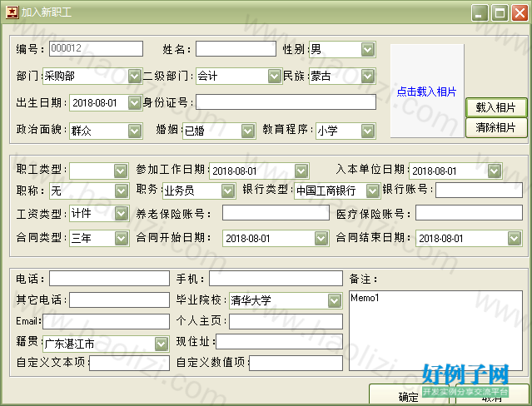Focus the 电话 telephone field

coord(110,279)
